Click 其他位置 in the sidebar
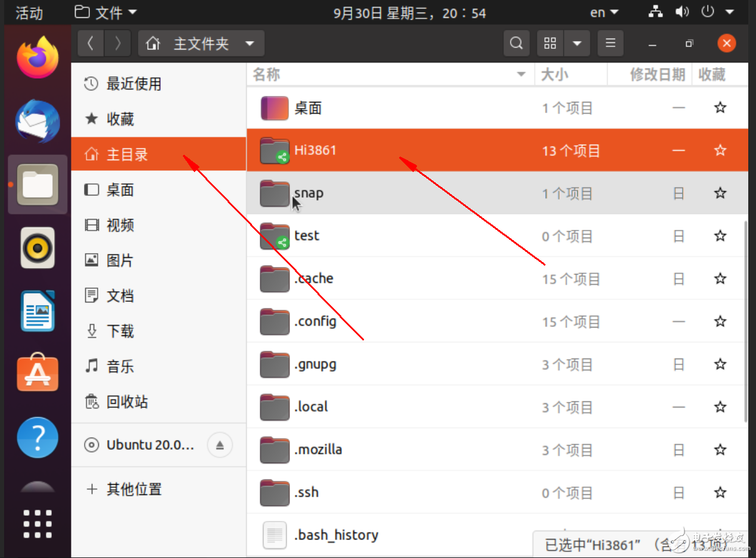 click(133, 490)
